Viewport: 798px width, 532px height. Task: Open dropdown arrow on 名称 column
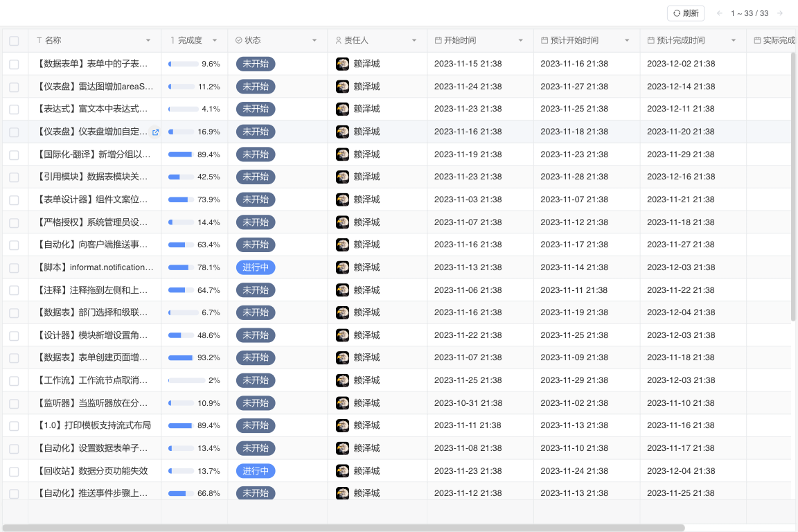[148, 41]
